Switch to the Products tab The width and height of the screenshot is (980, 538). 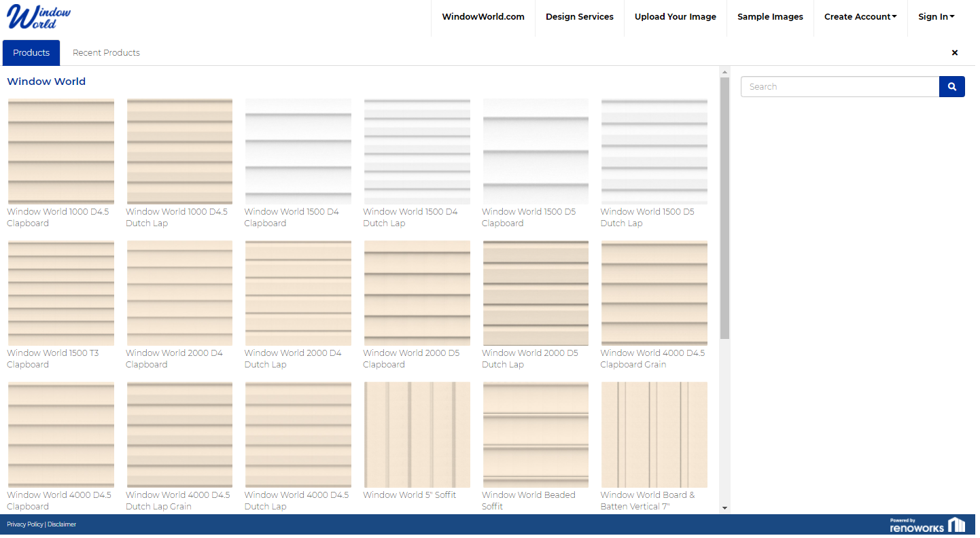point(31,53)
